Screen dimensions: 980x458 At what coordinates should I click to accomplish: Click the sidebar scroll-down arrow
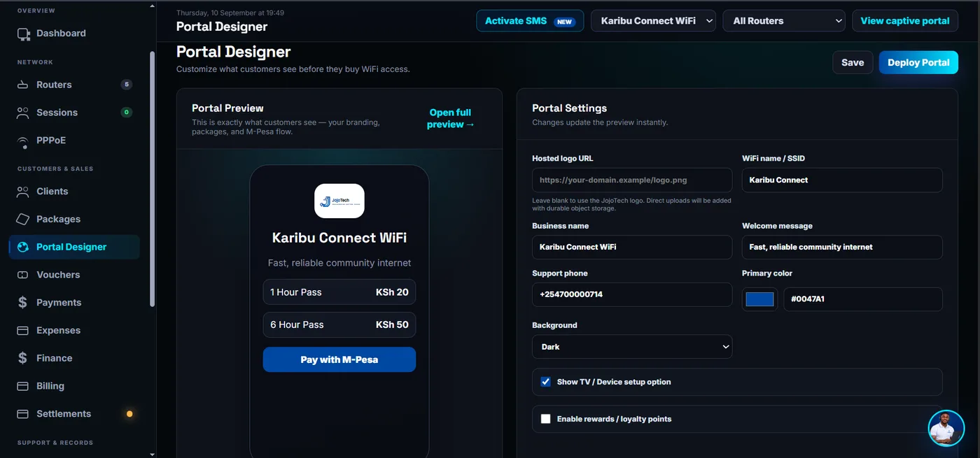[x=153, y=454]
